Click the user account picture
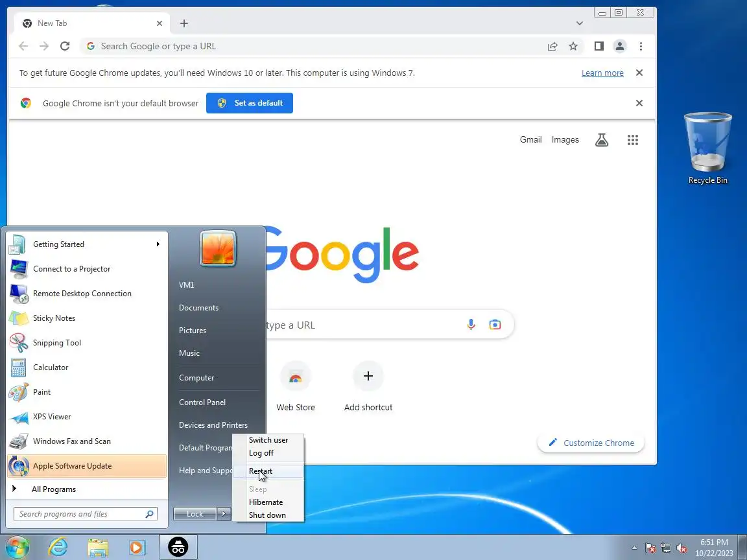The width and height of the screenshot is (747, 560). (218, 249)
